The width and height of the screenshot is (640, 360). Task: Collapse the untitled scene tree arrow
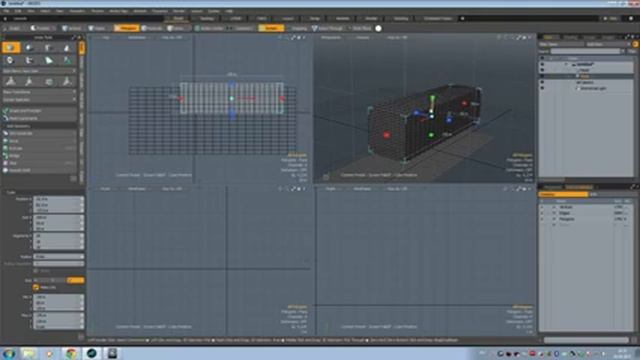[567, 64]
